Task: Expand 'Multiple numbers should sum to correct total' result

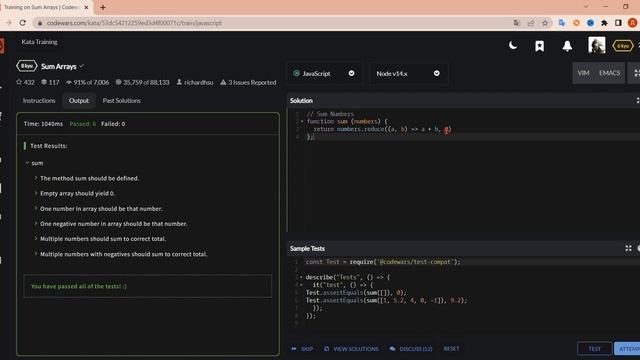Action: [36, 238]
